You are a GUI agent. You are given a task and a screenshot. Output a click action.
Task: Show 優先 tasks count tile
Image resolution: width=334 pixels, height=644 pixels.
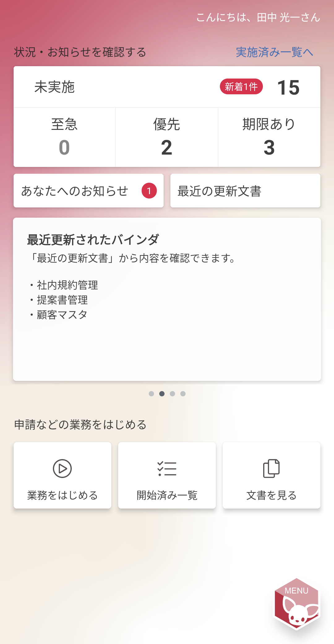point(167,137)
